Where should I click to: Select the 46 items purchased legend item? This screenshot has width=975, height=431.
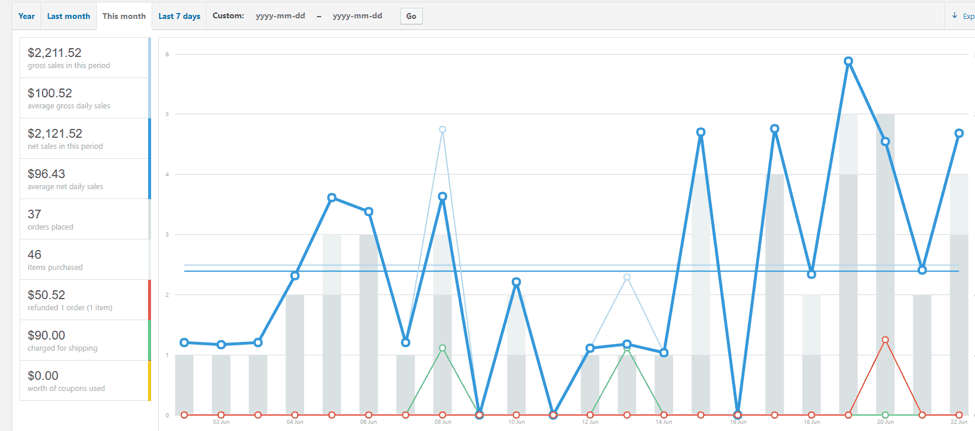click(x=84, y=260)
